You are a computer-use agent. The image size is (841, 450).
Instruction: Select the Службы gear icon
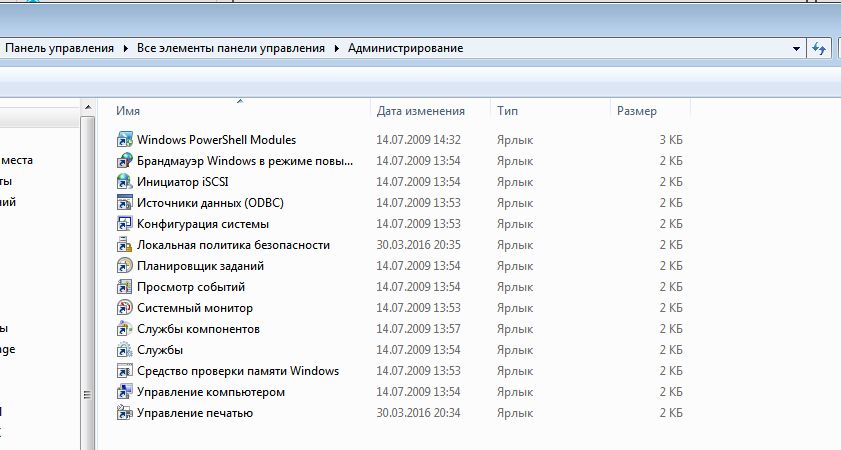point(124,350)
